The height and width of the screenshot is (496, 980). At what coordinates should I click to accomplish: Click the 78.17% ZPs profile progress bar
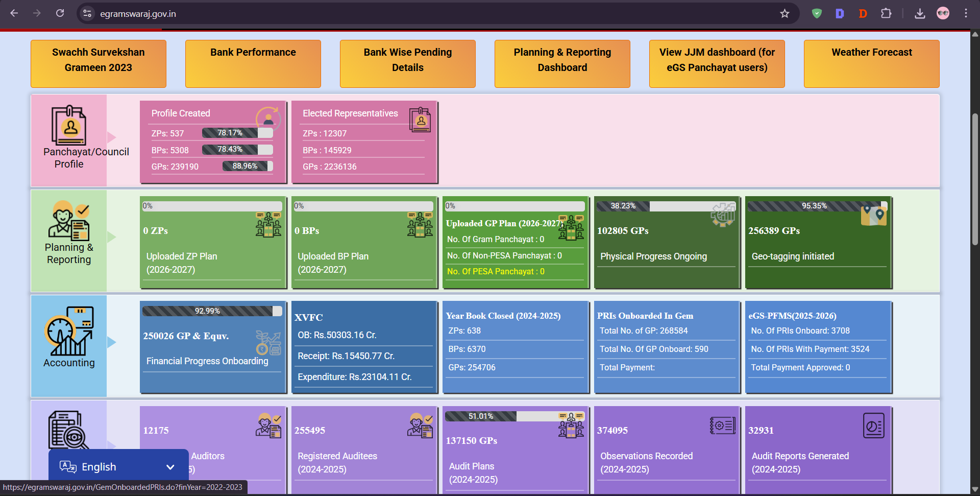tap(237, 133)
